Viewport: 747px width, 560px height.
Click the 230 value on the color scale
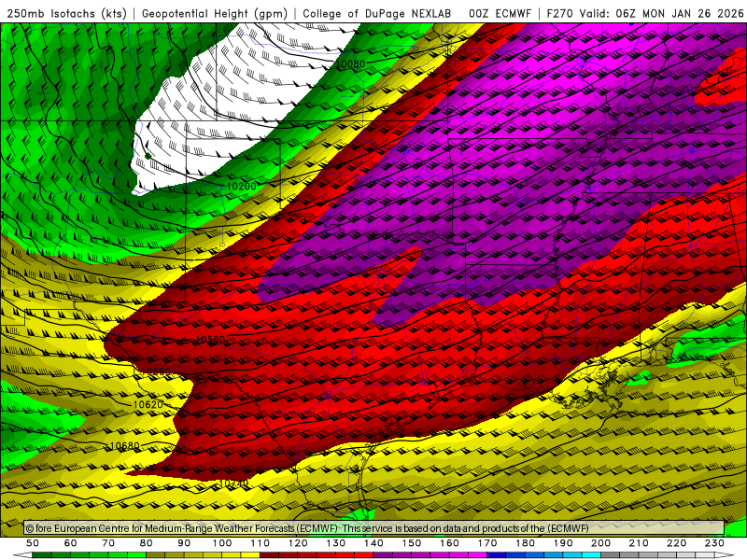pyautogui.click(x=714, y=543)
